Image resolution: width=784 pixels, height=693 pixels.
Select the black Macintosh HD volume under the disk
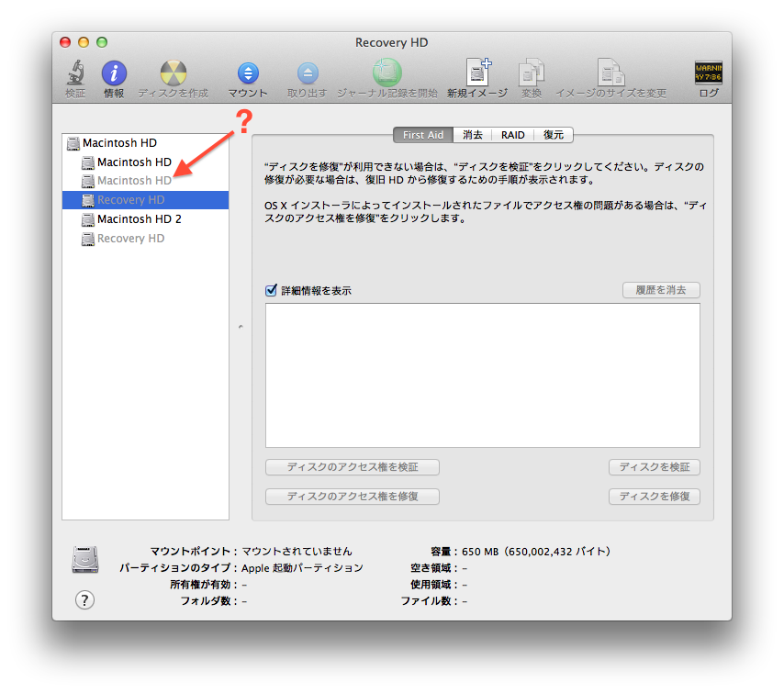[145, 162]
